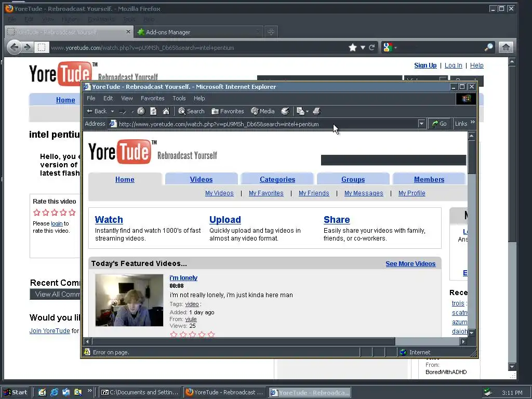This screenshot has width=532, height=399.
Task: Click the "i'm lonely" video thumbnail
Action: 129,300
